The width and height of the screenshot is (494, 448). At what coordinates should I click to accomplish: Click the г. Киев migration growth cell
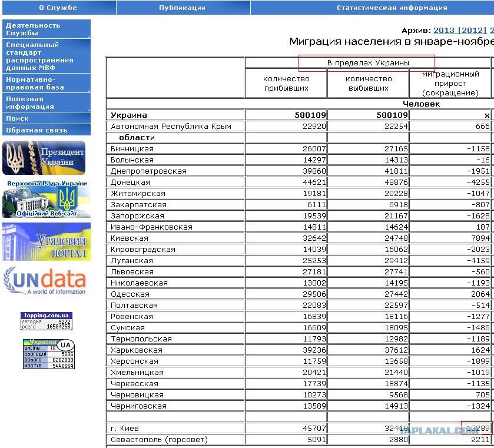point(450,428)
